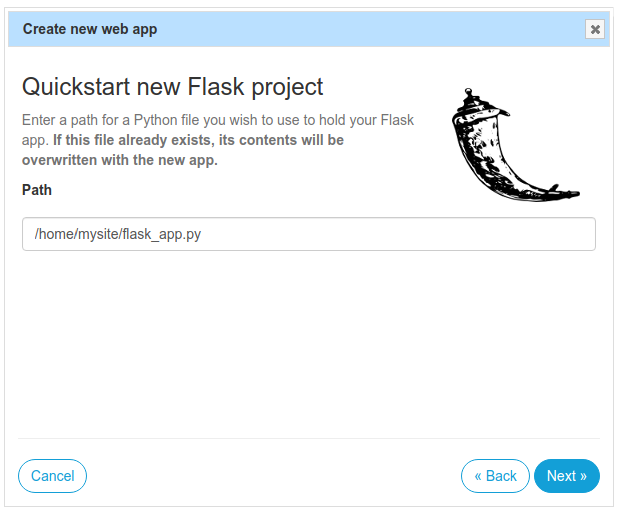Close the Create new web app dialog
The image size is (622, 516).
[595, 29]
